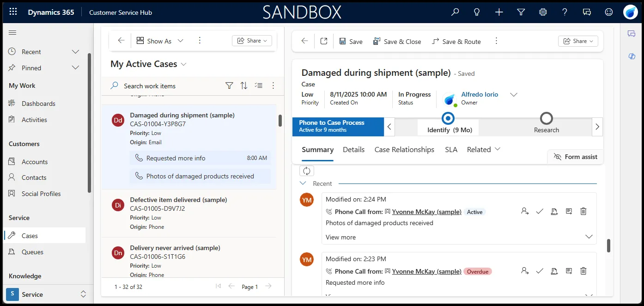The height and width of the screenshot is (306, 644).
Task: Click Save & Close
Action: [x=397, y=41]
